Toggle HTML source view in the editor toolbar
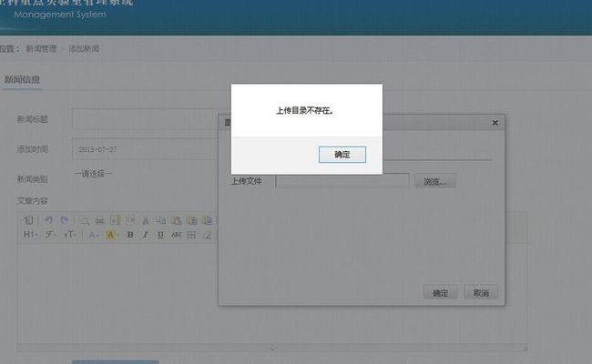 click(29, 220)
